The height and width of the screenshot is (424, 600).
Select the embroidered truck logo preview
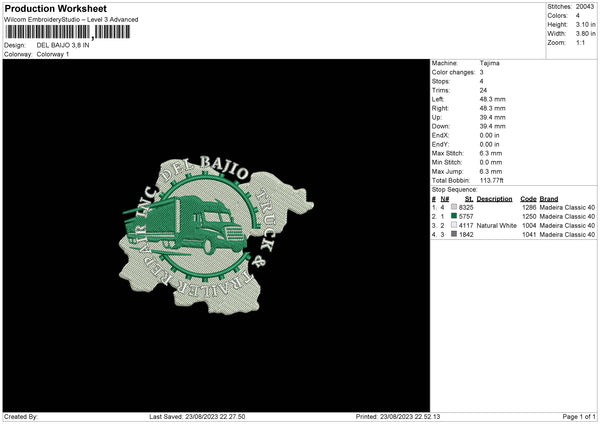tap(216, 235)
